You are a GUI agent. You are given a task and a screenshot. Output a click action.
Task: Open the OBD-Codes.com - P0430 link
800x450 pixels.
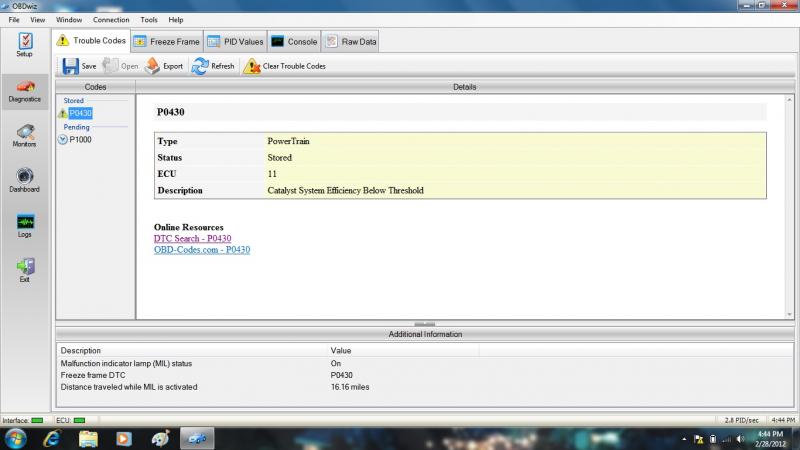201,249
